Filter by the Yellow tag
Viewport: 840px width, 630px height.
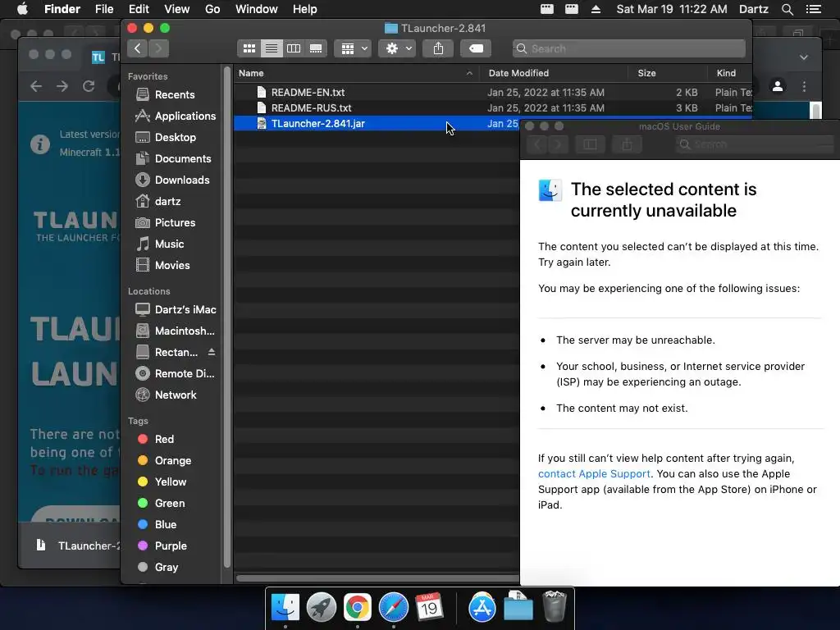[x=162, y=482]
